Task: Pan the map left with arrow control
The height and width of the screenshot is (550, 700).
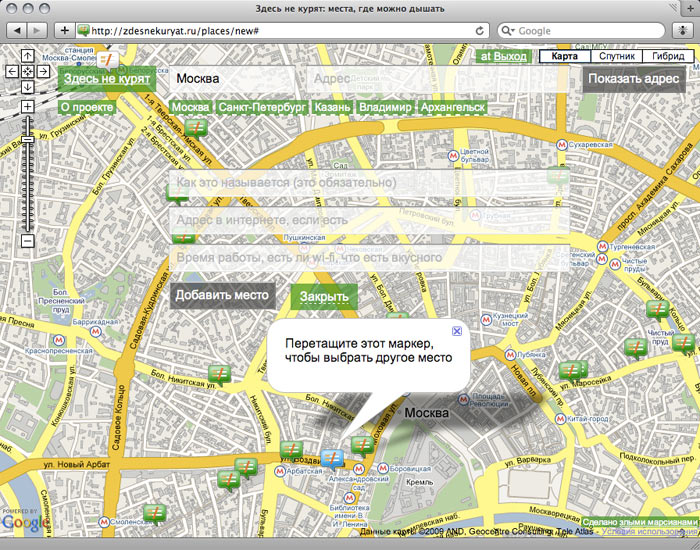Action: pyautogui.click(x=11, y=72)
